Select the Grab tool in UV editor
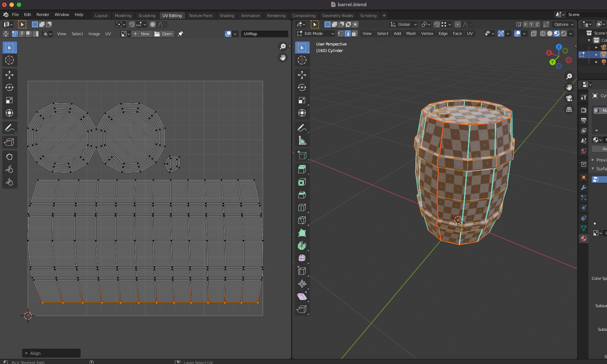This screenshot has height=364, width=607. point(9,157)
